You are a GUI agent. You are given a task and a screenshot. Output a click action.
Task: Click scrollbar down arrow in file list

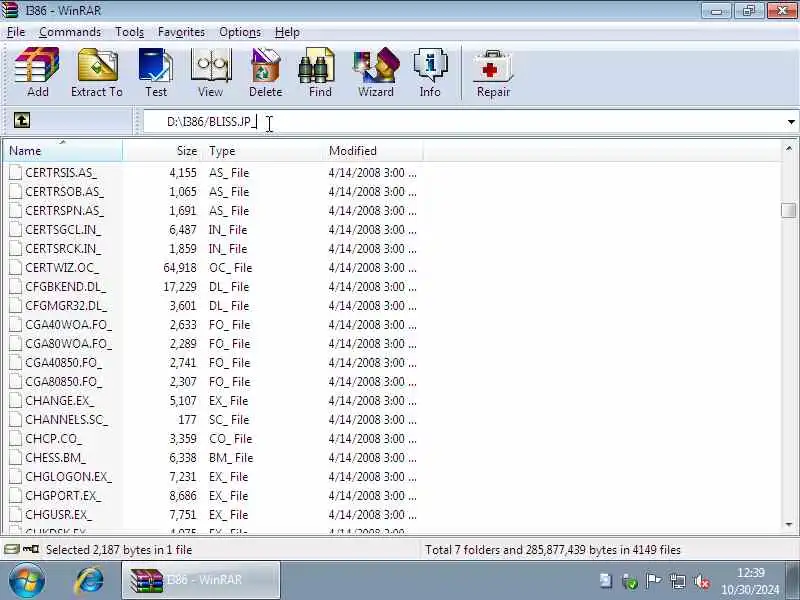pyautogui.click(x=789, y=524)
